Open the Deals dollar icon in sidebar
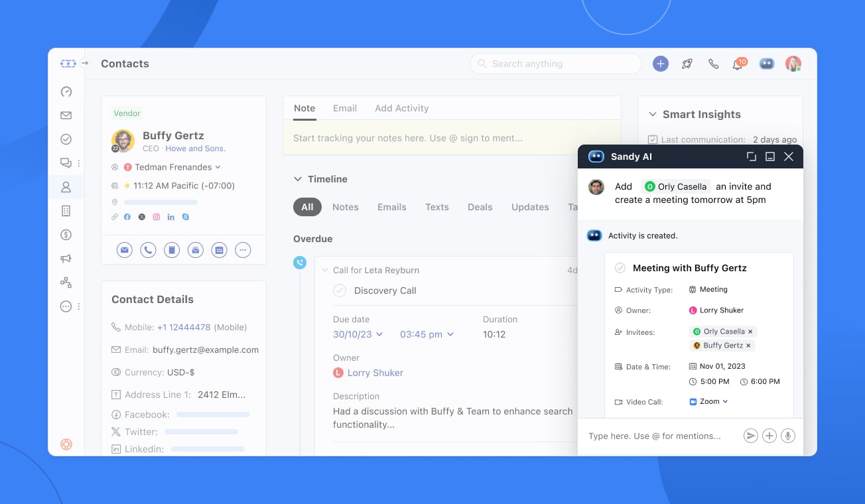The width and height of the screenshot is (865, 504). click(x=66, y=235)
